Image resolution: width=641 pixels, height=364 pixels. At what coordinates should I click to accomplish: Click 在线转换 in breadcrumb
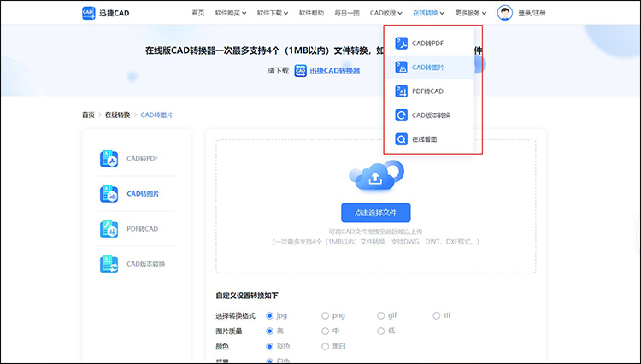(x=117, y=114)
